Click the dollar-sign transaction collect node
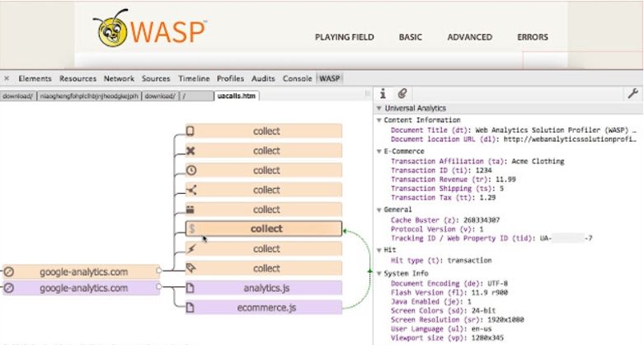 263,229
